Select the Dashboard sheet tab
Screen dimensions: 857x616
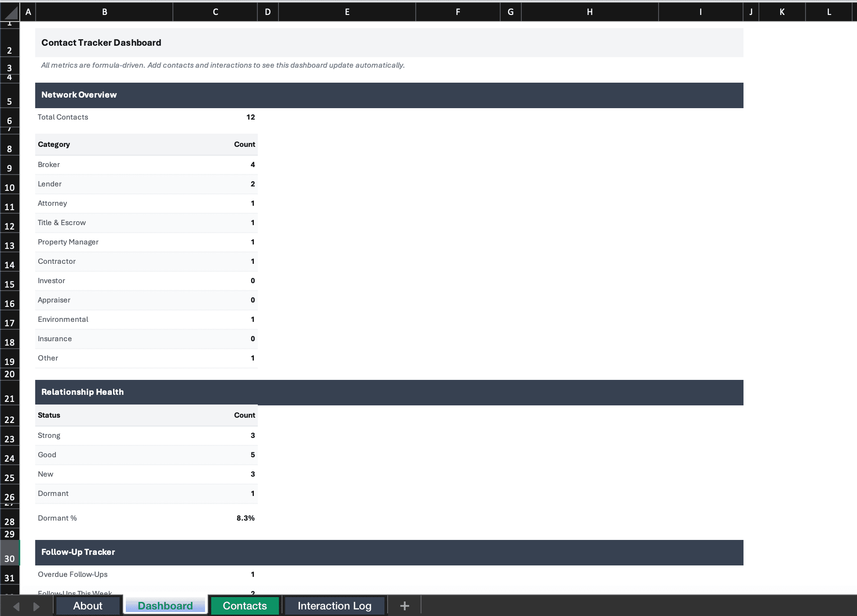pos(165,605)
